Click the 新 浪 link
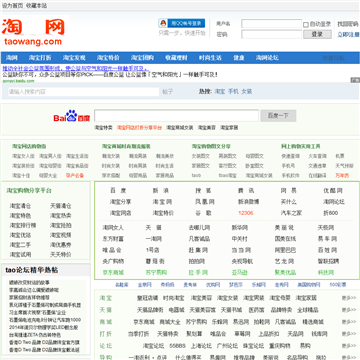Screen dimensions: 360x360 (161, 191)
